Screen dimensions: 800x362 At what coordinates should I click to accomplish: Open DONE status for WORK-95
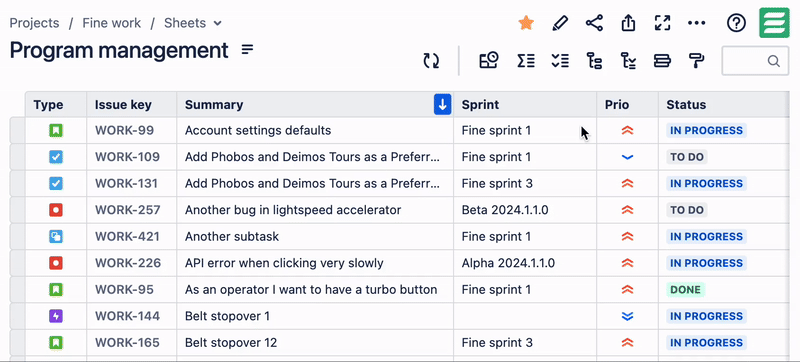[685, 290]
